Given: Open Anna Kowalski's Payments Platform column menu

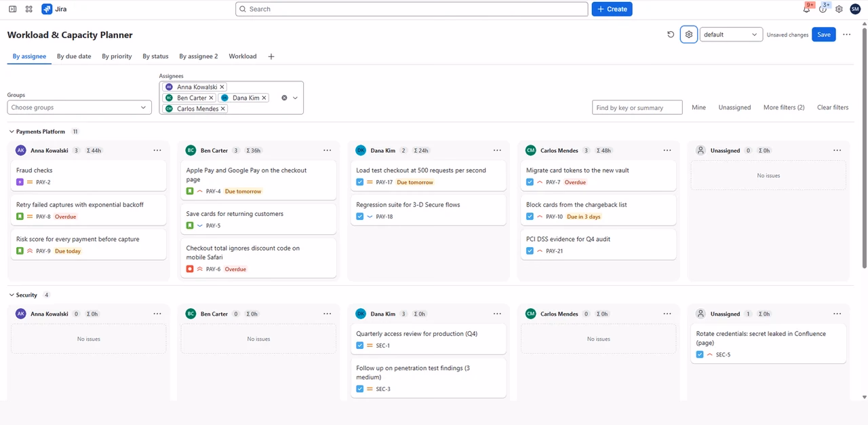Looking at the screenshot, I should 157,150.
